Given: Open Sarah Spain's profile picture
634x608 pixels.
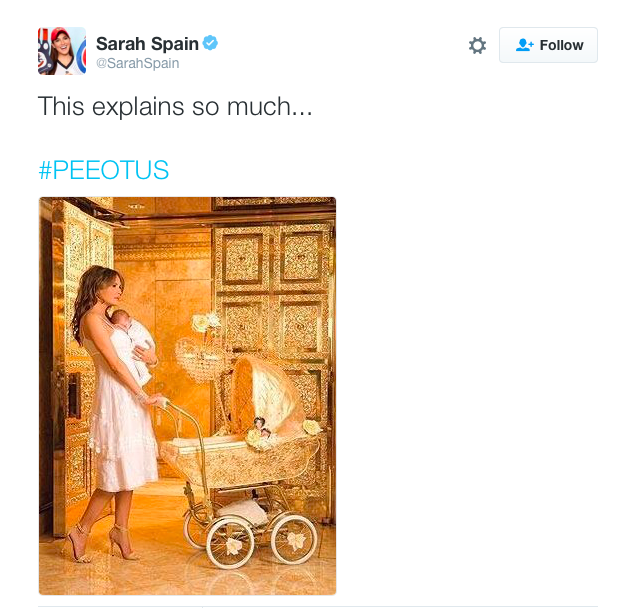Looking at the screenshot, I should 62,51.
